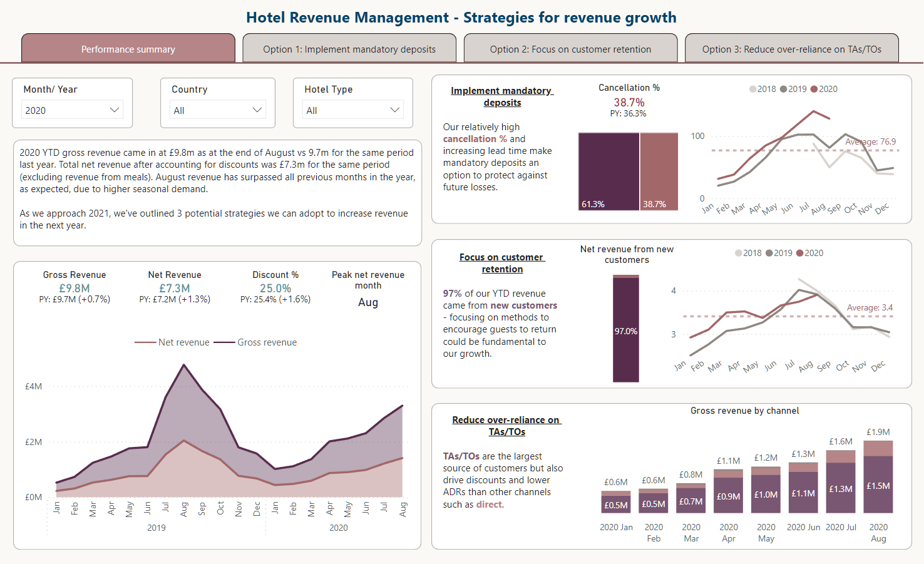Click the £1.6M total label above Jul bar

coord(841,441)
